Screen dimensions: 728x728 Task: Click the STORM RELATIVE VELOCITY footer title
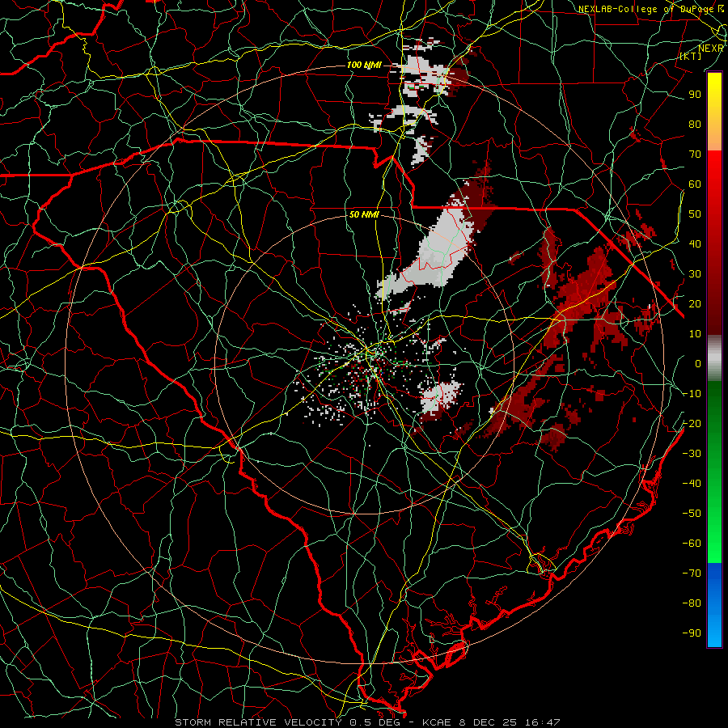(x=257, y=722)
